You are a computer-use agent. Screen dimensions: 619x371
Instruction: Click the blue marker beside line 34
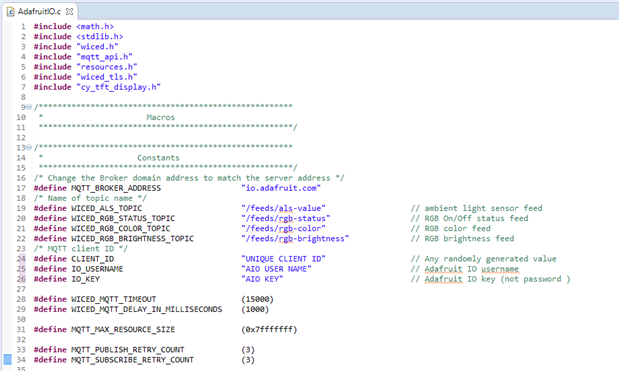point(8,359)
